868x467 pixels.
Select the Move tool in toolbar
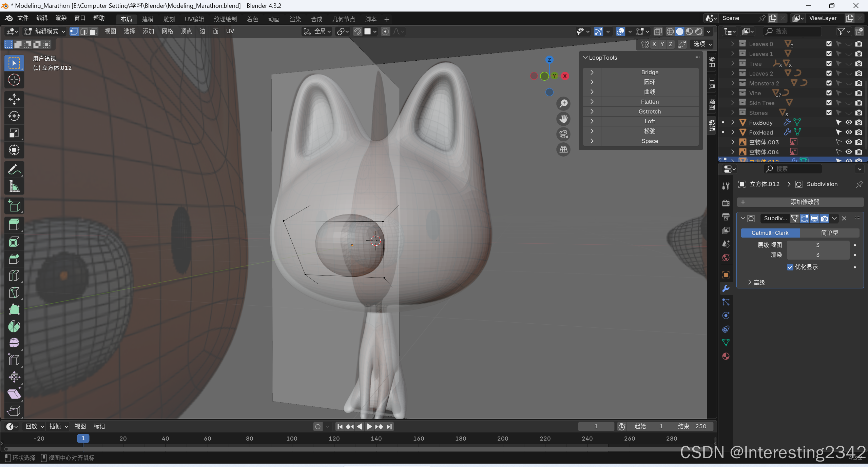point(14,99)
